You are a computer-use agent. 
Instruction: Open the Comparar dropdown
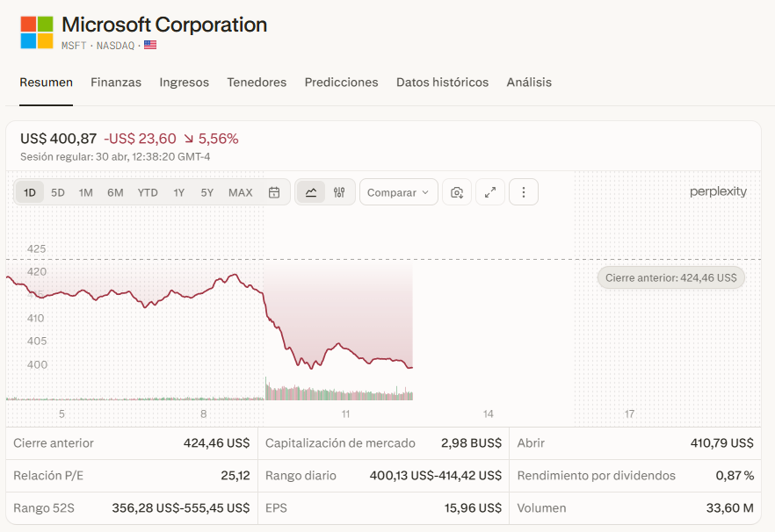398,192
